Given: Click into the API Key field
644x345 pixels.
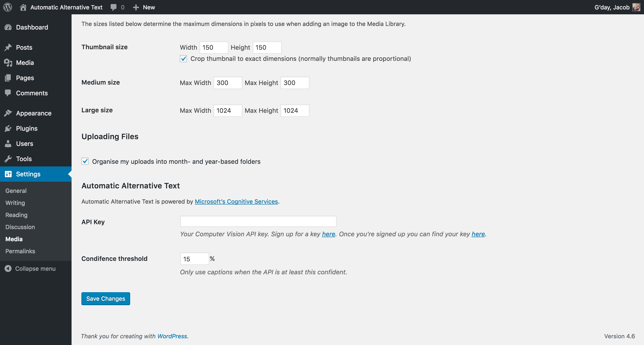Looking at the screenshot, I should [258, 221].
